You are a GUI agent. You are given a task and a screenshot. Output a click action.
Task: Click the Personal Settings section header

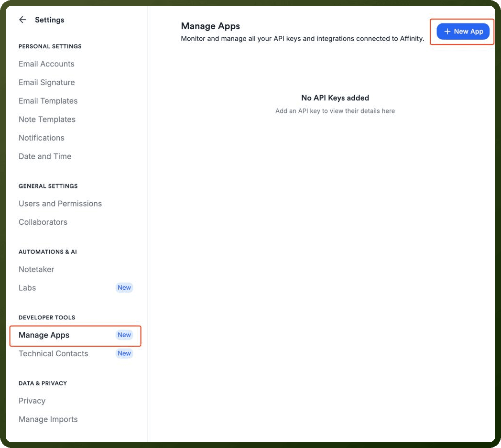(x=50, y=46)
